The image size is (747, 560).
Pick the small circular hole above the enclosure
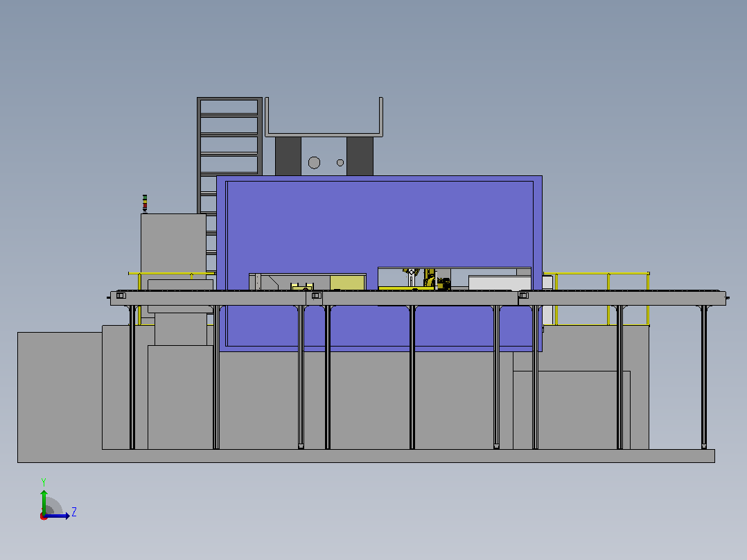[340, 162]
